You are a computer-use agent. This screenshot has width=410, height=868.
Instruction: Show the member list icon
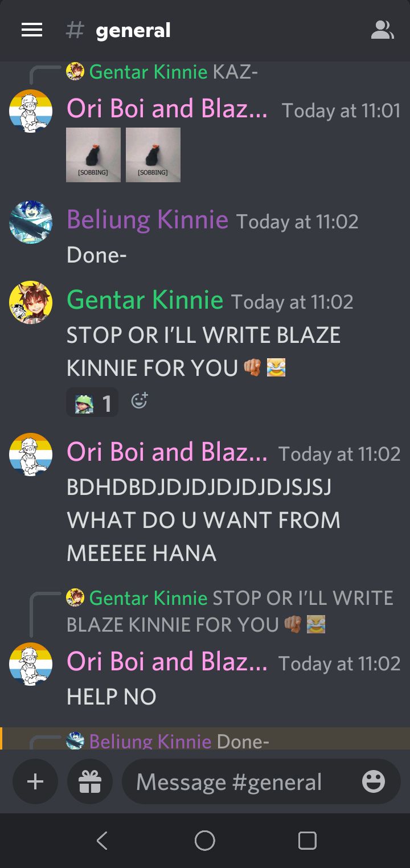click(x=382, y=30)
